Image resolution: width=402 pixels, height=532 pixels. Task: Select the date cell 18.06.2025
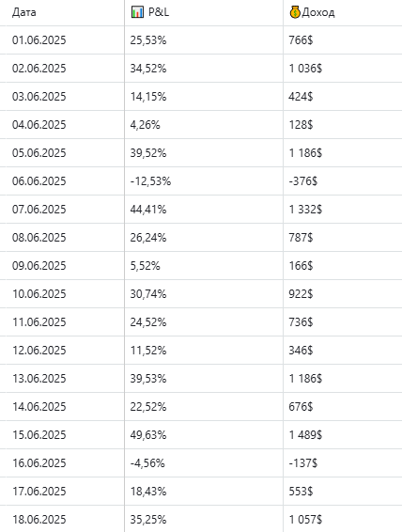[x=39, y=519]
